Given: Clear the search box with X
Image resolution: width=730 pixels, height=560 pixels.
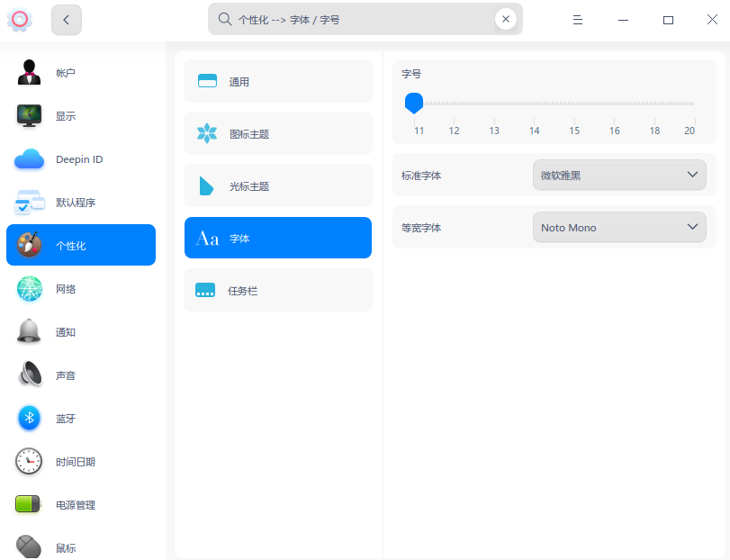Looking at the screenshot, I should 506,19.
